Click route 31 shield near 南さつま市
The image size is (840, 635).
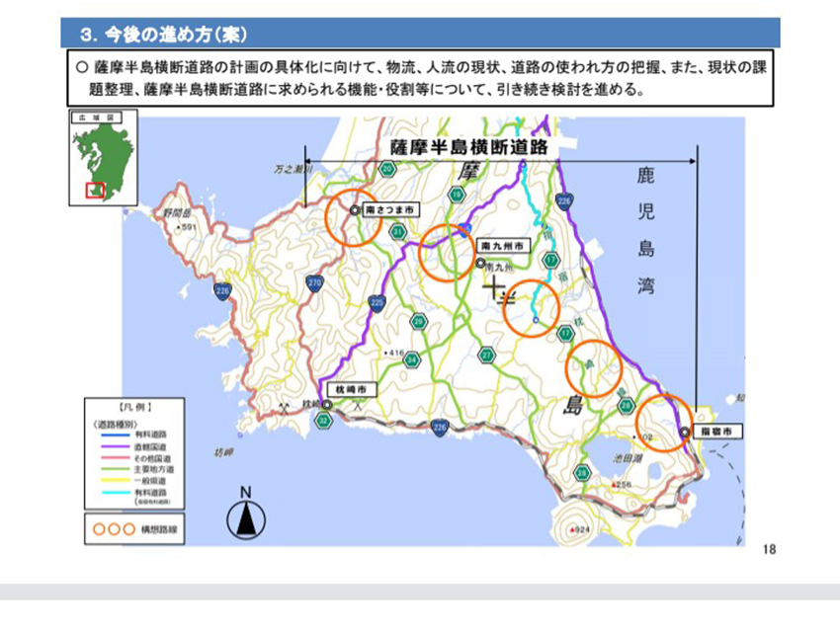click(398, 232)
